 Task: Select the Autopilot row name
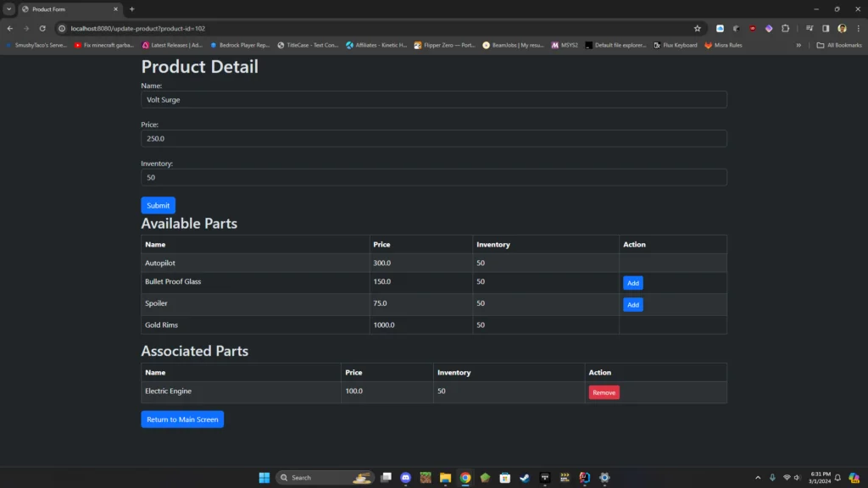160,263
